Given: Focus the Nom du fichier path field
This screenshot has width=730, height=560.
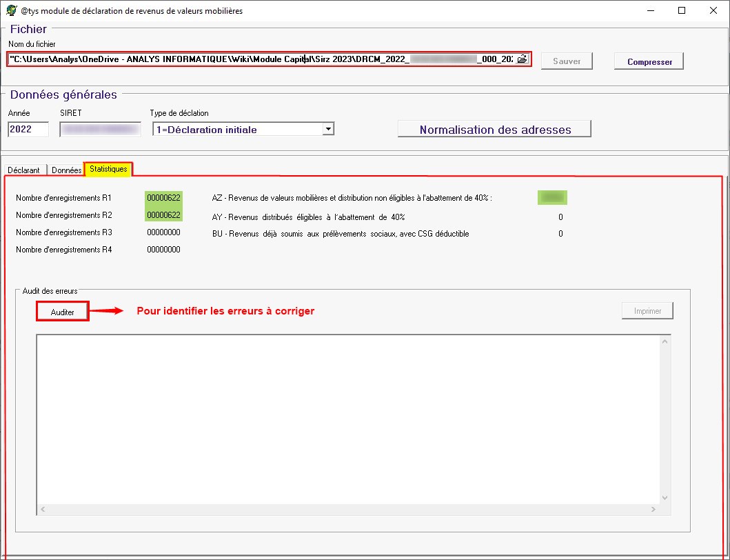Looking at the screenshot, I should coord(262,60).
